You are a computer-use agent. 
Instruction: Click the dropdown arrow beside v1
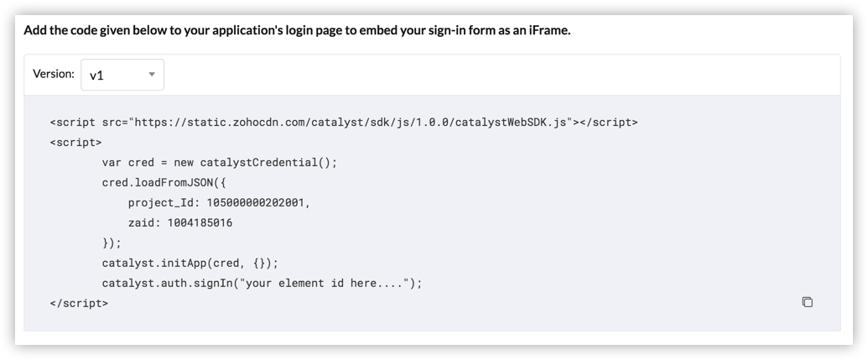(152, 75)
